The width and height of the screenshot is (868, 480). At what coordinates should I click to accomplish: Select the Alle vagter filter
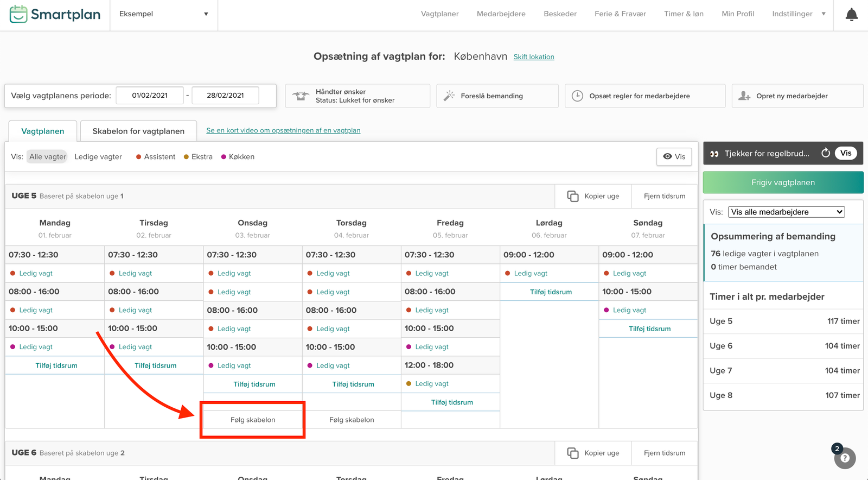(48, 157)
